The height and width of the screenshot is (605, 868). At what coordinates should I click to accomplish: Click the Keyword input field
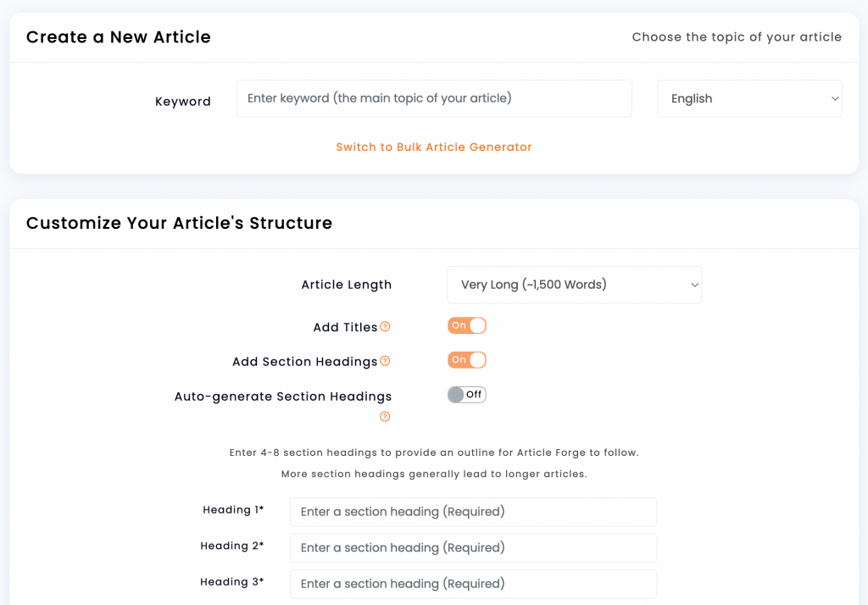tap(434, 98)
